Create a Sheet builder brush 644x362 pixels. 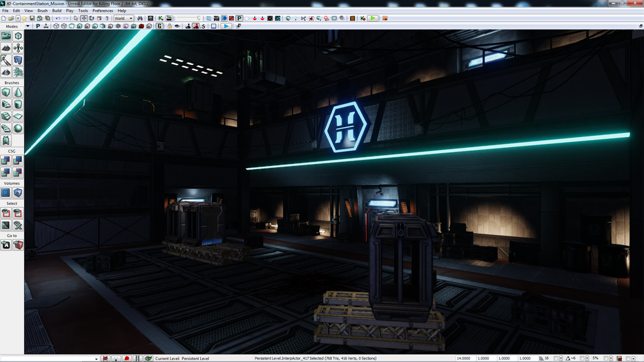click(18, 116)
